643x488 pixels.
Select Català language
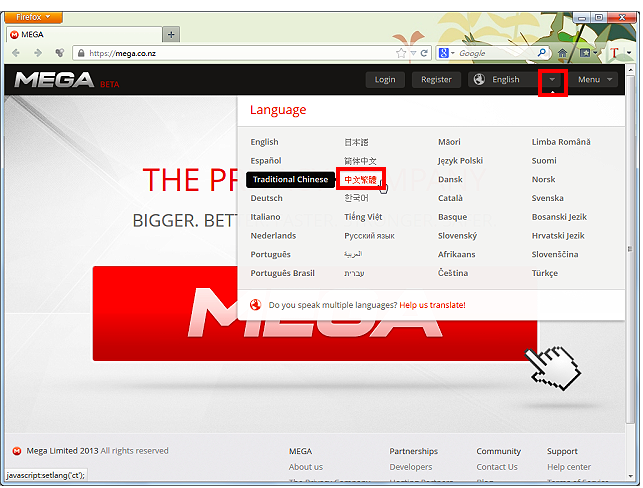pyautogui.click(x=450, y=198)
